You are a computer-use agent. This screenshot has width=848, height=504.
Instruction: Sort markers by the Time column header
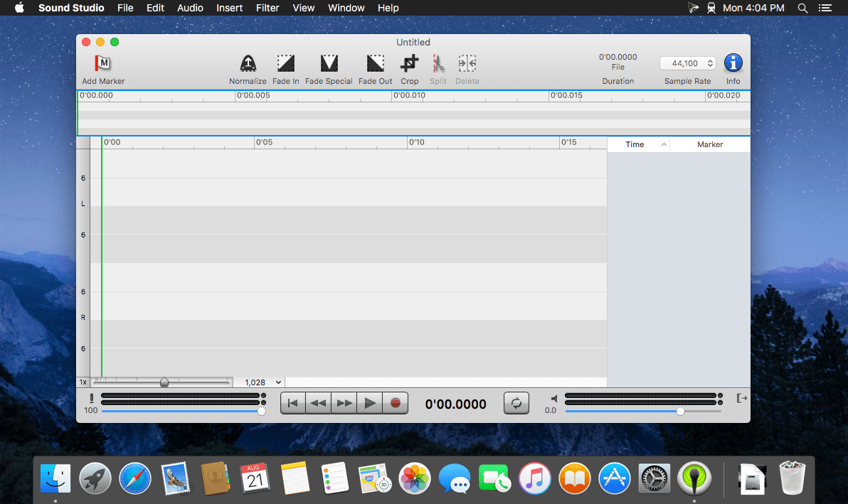tap(637, 144)
